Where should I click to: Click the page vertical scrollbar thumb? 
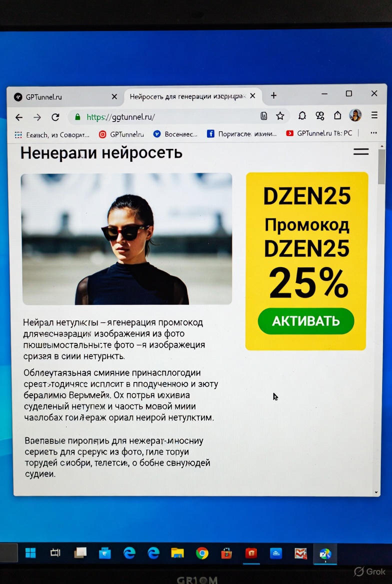[x=381, y=166]
